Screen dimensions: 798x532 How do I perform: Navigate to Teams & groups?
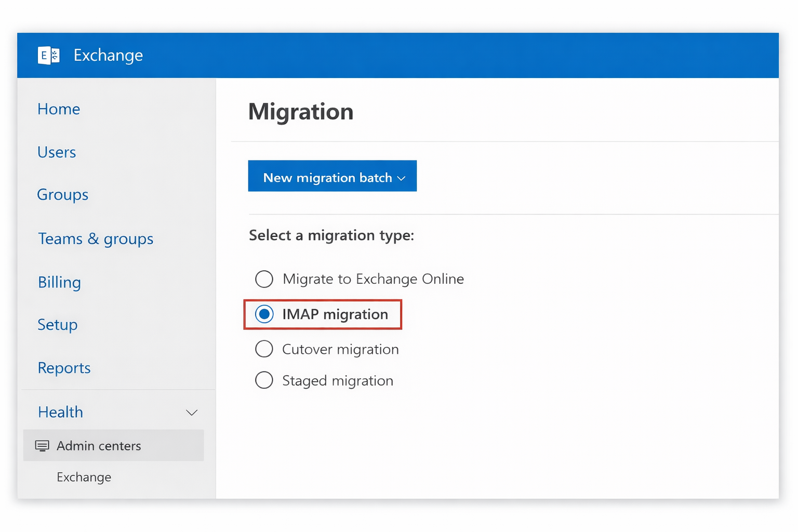tap(96, 239)
